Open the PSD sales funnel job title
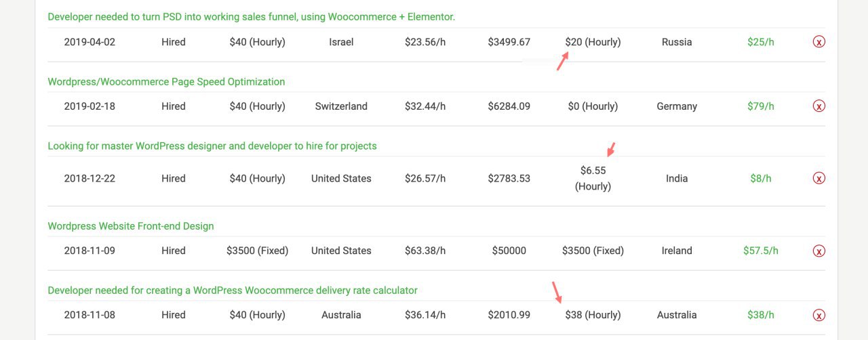868x340 pixels. [x=252, y=17]
